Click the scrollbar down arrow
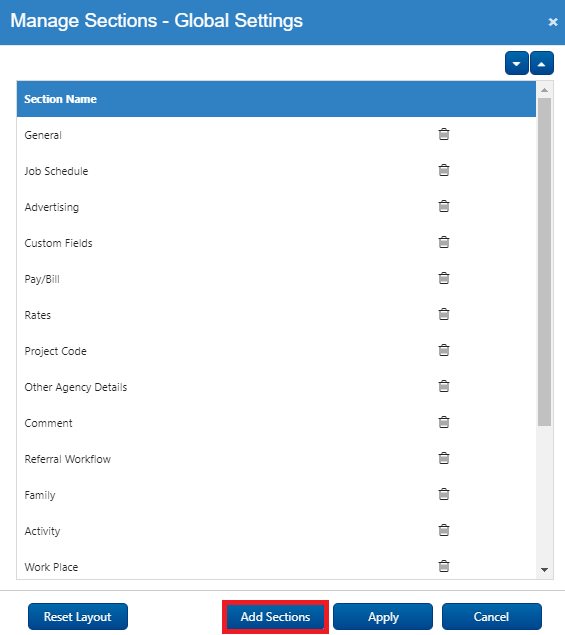Viewport: 565px width, 635px height. (544, 570)
